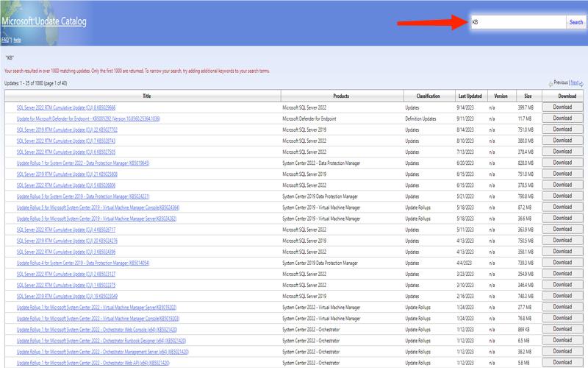The height and width of the screenshot is (368, 588).
Task: Open Update Rollup 1 Orchestrator Management Server x64 link
Action: 102,352
